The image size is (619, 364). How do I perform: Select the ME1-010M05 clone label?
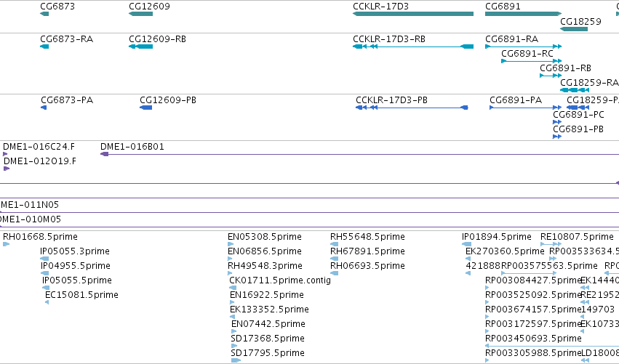31,219
